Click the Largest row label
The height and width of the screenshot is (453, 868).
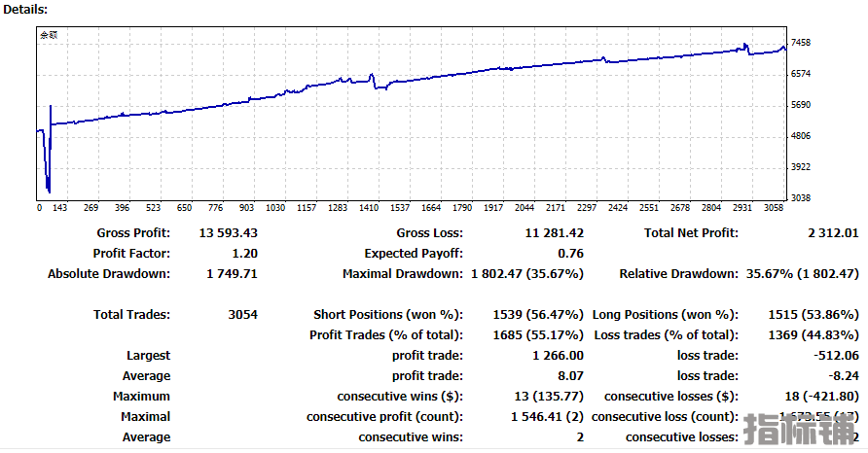[x=148, y=356]
